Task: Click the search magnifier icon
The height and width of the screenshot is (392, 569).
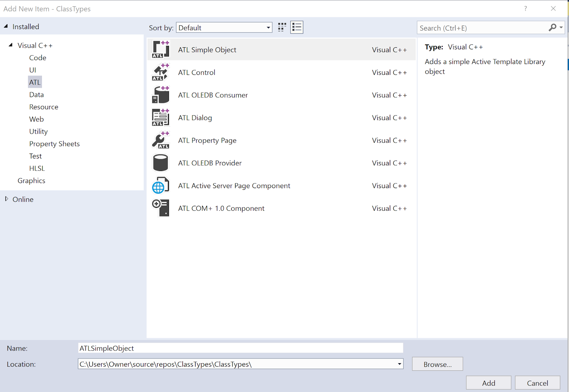Action: pos(552,27)
